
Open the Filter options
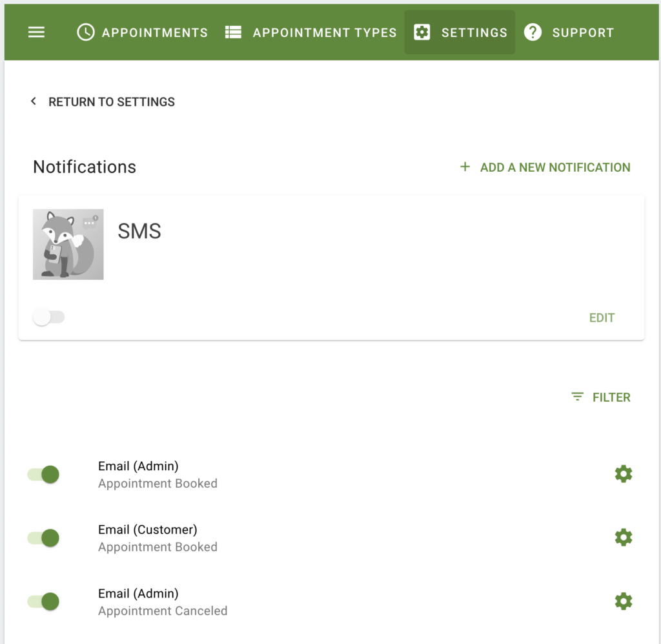click(601, 397)
